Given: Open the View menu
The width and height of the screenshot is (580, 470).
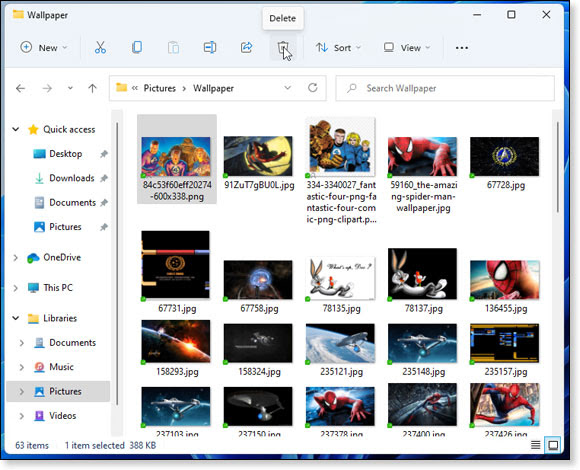Looking at the screenshot, I should [407, 48].
